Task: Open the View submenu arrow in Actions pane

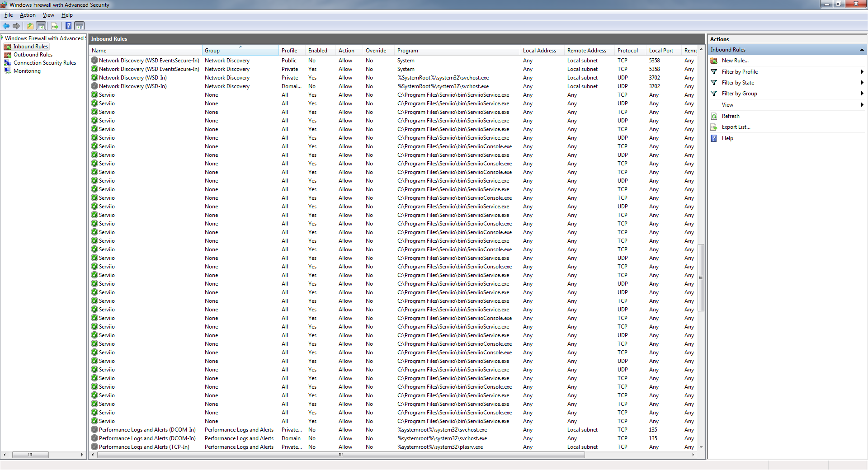Action: [862, 105]
